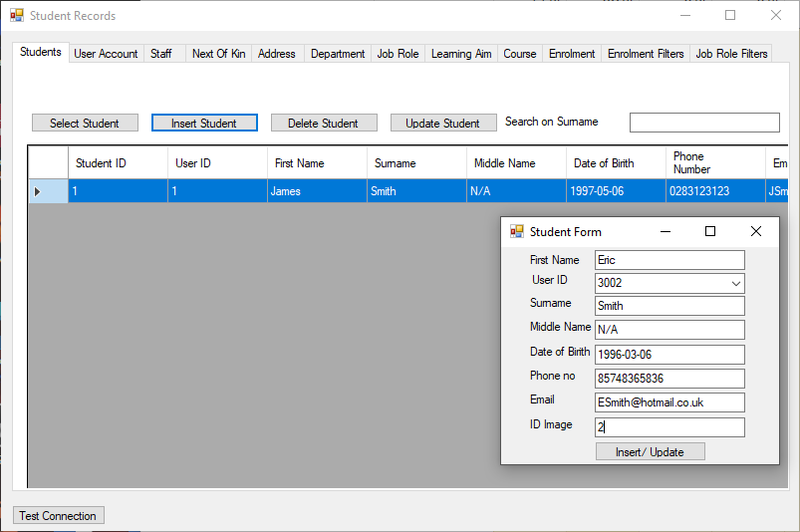Viewport: 800px width, 532px height.
Task: Sort by the User ID column header
Action: (x=217, y=163)
